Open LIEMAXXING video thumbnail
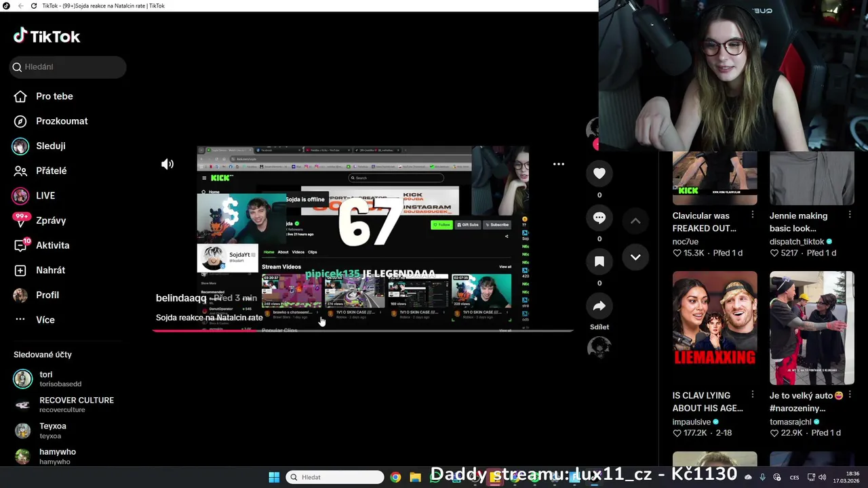Viewport: 868px width, 488px height. (715, 328)
